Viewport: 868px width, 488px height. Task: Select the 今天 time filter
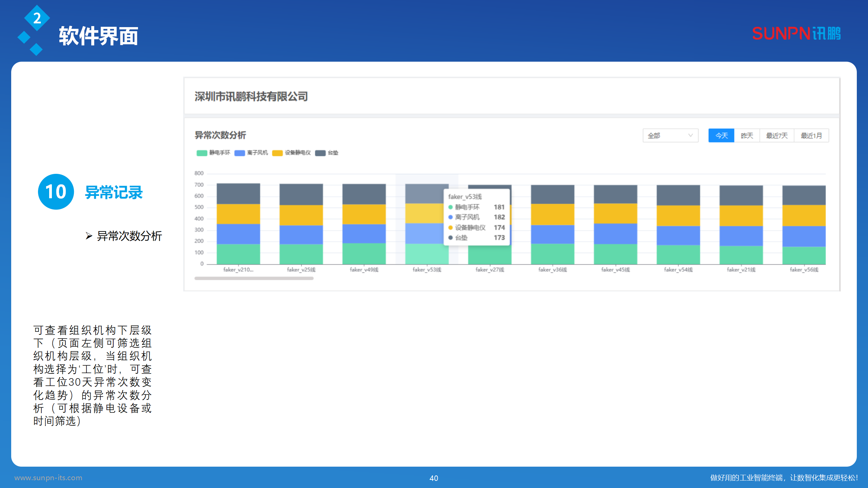(x=721, y=136)
